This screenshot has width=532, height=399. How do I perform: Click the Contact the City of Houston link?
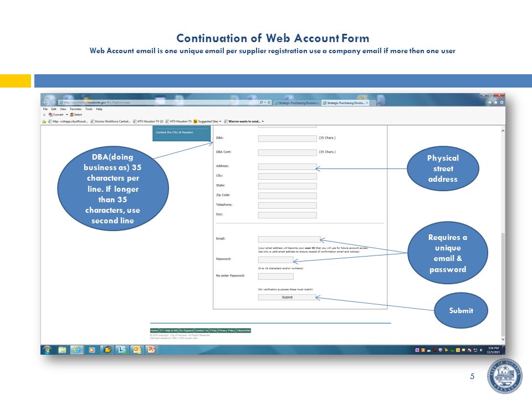[x=175, y=132]
